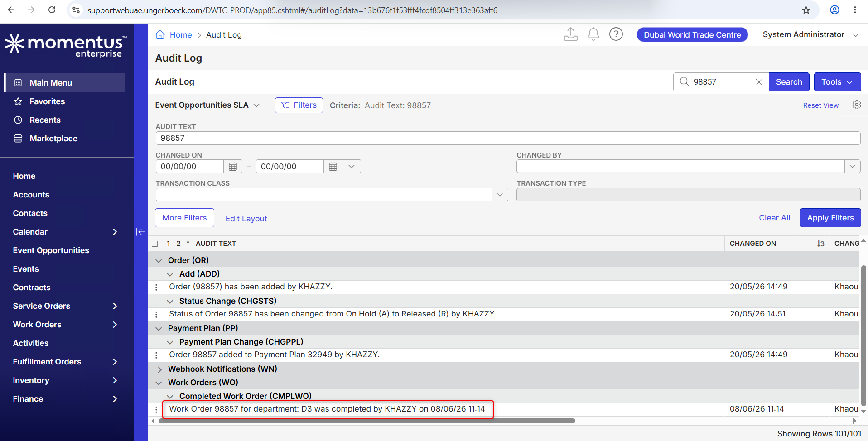Viewport: 868px width, 441px height.
Task: Click the Clear All link
Action: (775, 218)
